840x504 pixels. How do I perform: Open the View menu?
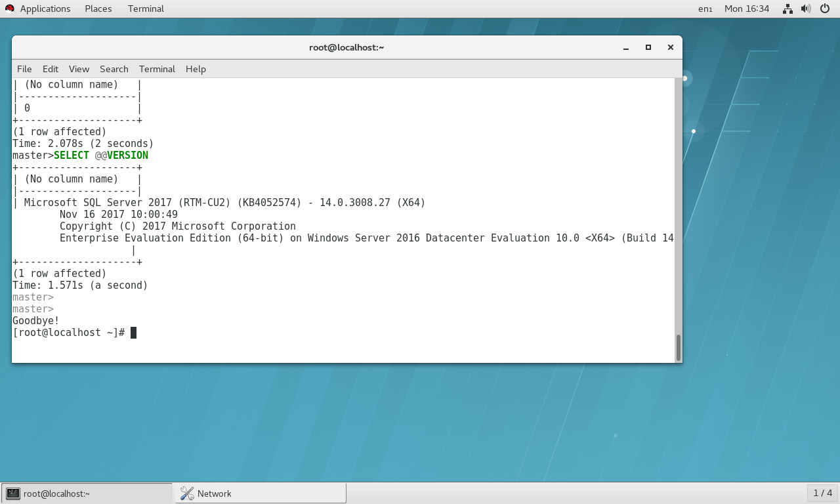point(79,69)
